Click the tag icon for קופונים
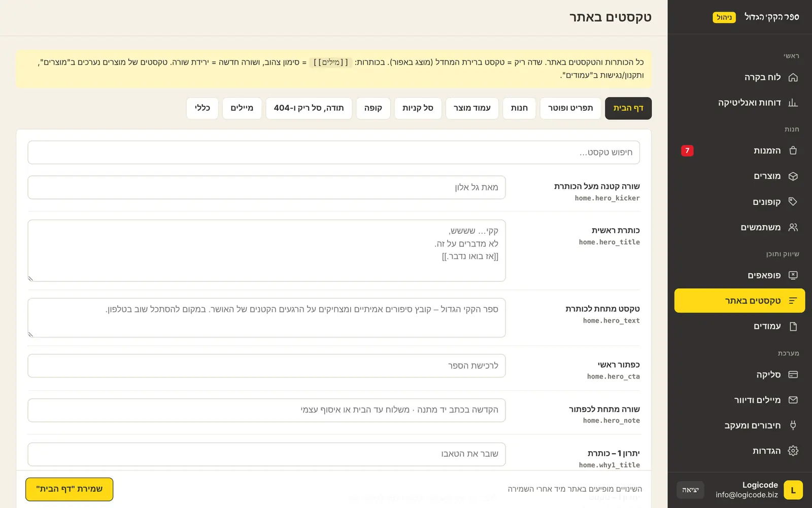The image size is (812, 508). (793, 202)
